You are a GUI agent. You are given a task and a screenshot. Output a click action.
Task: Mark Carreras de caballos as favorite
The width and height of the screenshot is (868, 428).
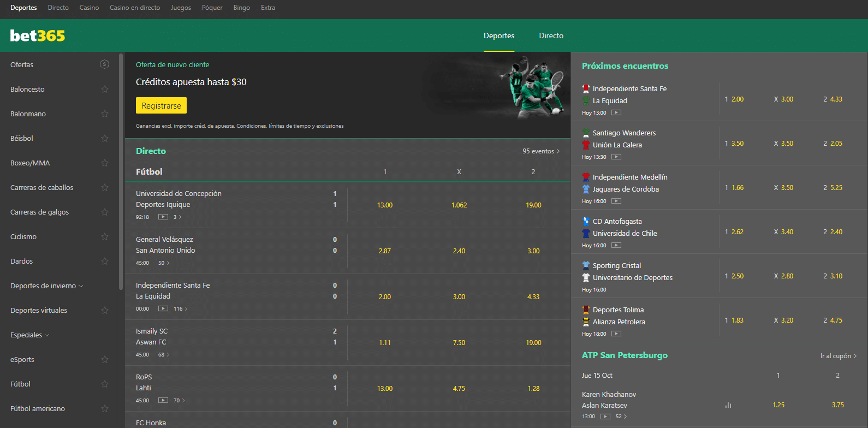pos(105,187)
